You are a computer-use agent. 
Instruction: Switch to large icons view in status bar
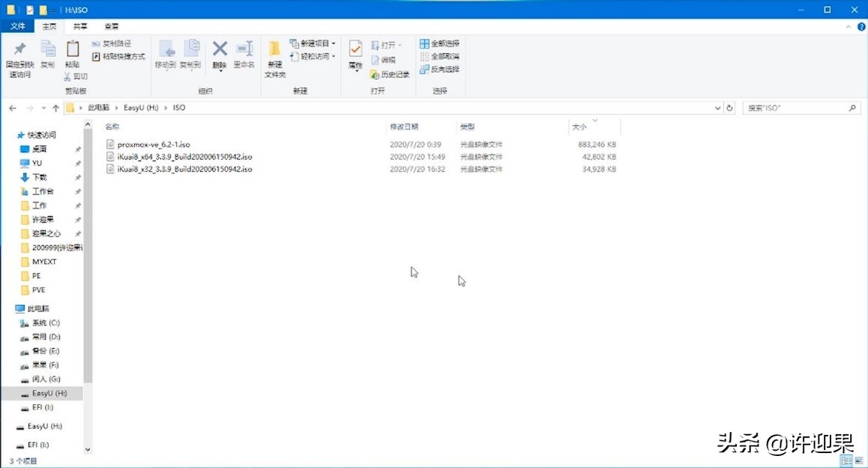(859, 460)
